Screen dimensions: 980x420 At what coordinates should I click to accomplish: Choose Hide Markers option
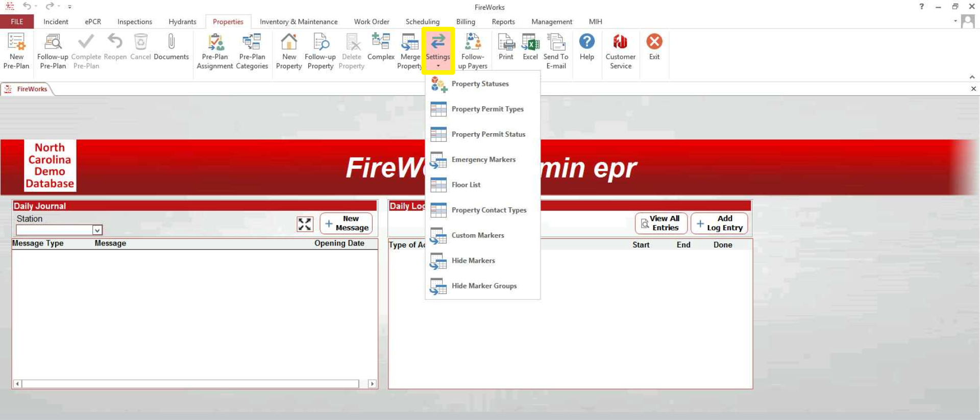(x=482, y=261)
